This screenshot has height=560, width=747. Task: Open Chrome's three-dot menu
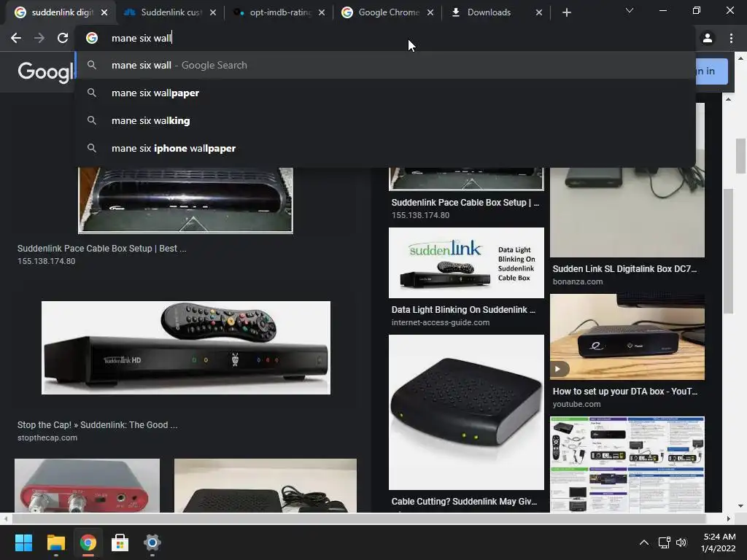(731, 38)
